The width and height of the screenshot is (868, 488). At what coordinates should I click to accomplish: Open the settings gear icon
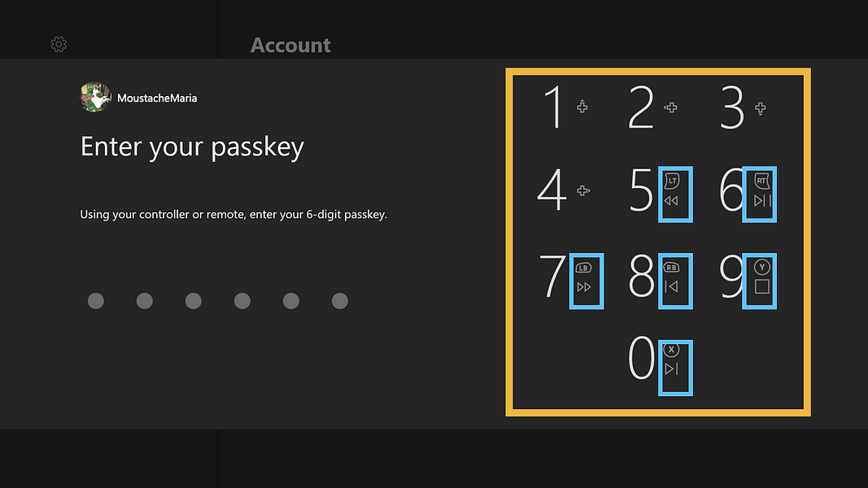tap(59, 44)
